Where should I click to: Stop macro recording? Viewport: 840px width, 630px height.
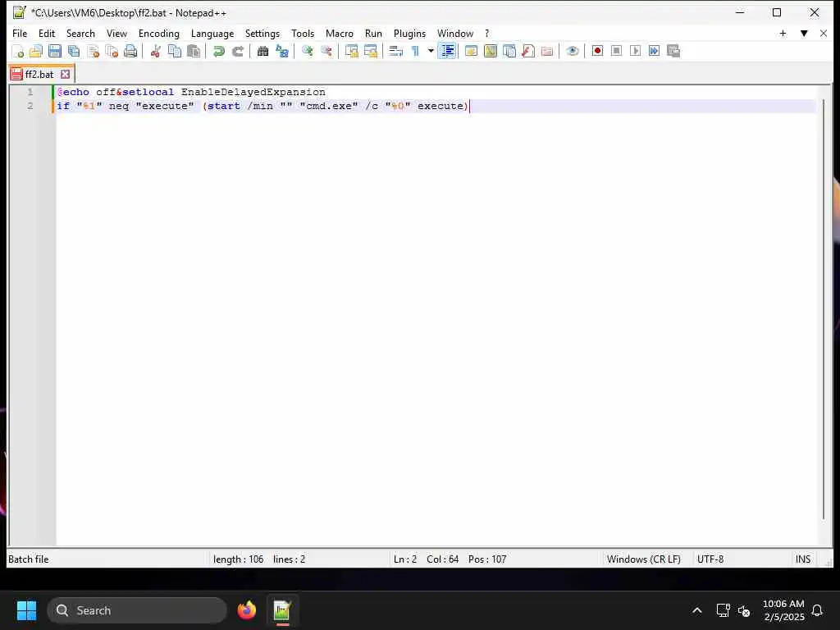(617, 51)
